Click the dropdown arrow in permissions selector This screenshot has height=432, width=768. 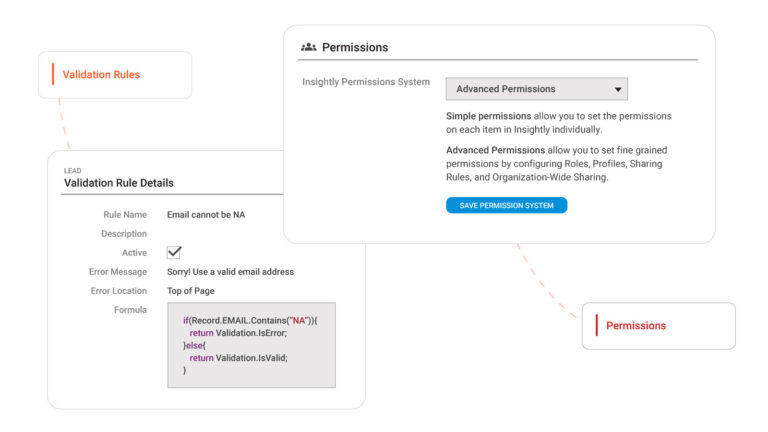[x=618, y=89]
